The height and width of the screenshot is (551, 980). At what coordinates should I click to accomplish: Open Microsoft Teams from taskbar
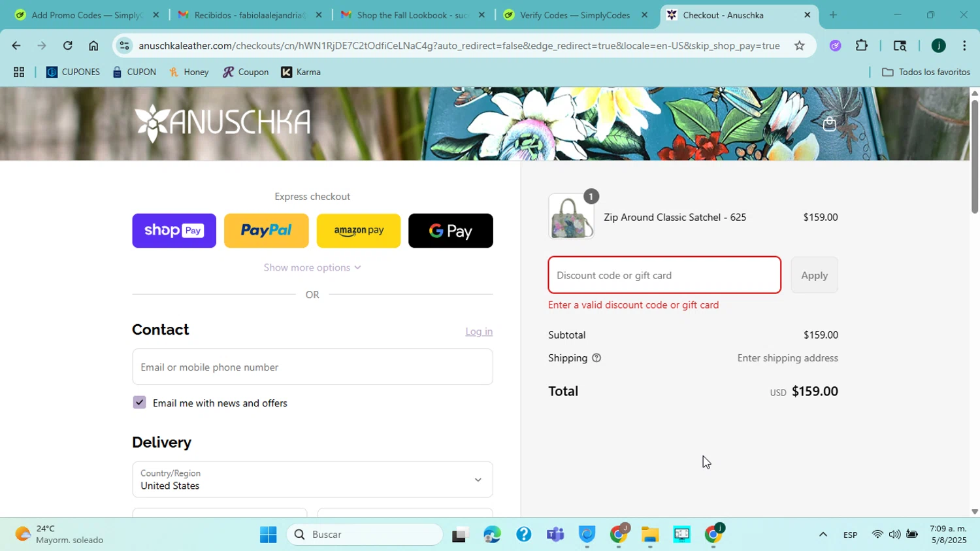tap(555, 535)
